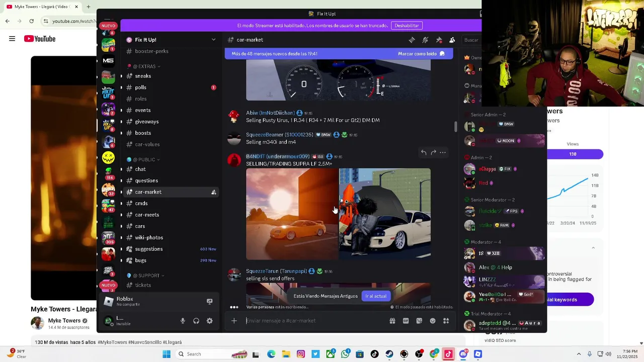The height and width of the screenshot is (362, 644).
Task: Click username Abiw (ImNotDiichan)
Action: pyautogui.click(x=270, y=113)
